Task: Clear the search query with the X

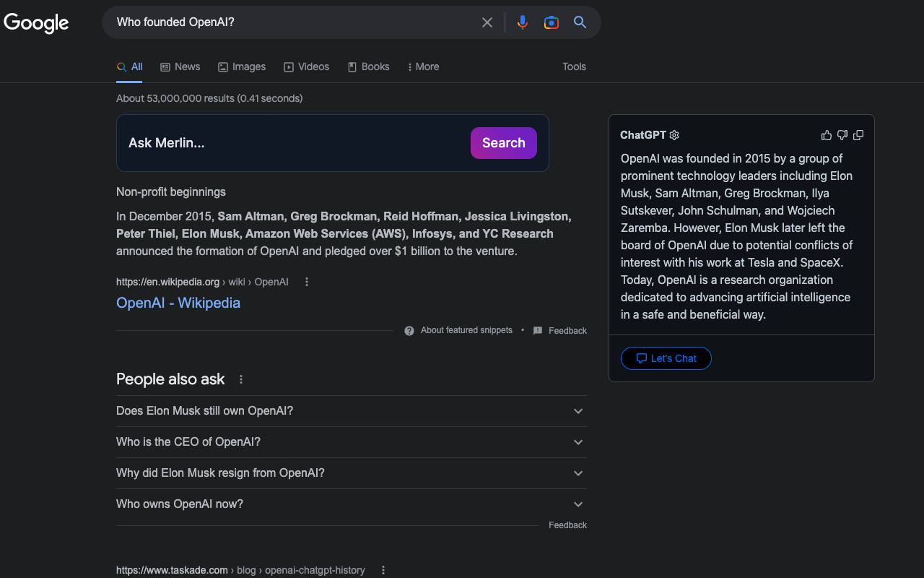Action: tap(487, 22)
